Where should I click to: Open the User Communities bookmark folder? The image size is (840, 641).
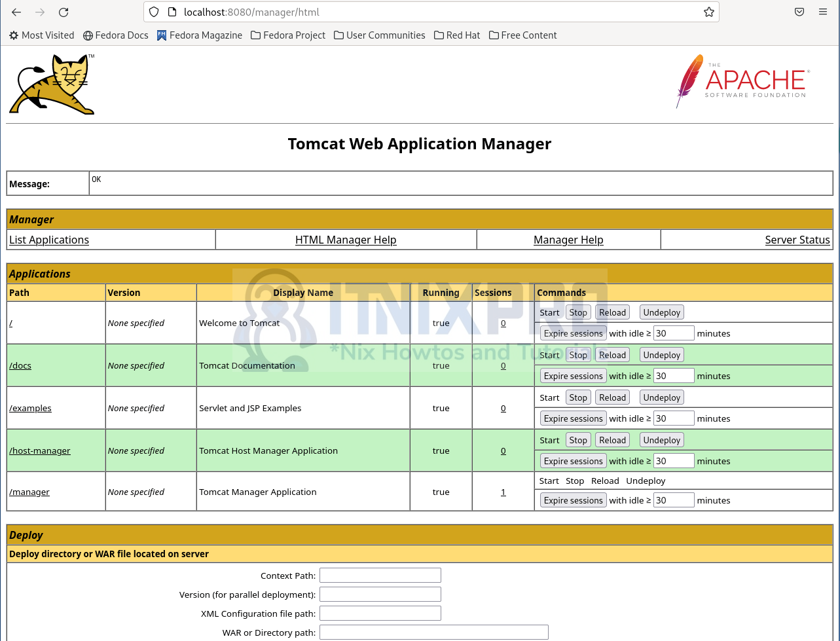[380, 35]
